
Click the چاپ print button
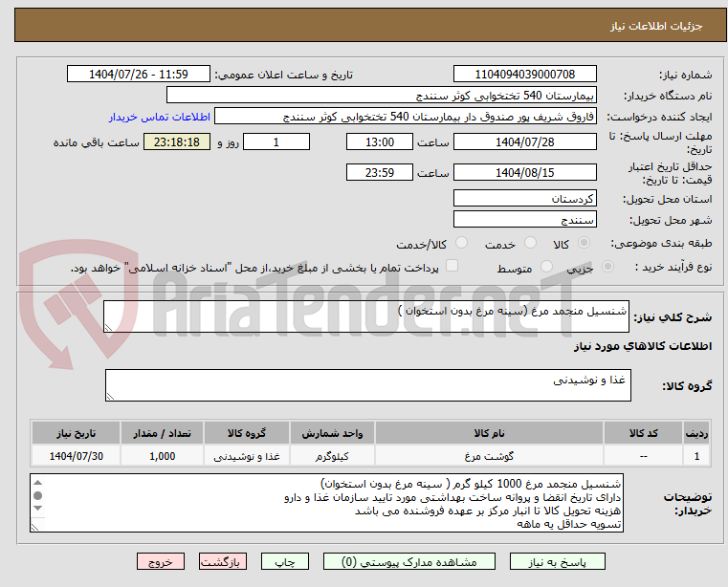pyautogui.click(x=285, y=561)
